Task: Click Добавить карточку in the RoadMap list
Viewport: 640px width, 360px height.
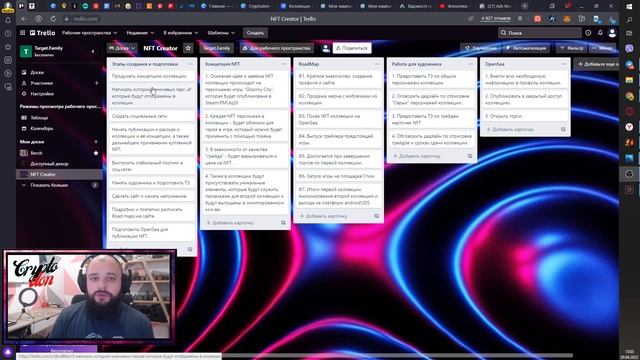Action: [323, 216]
